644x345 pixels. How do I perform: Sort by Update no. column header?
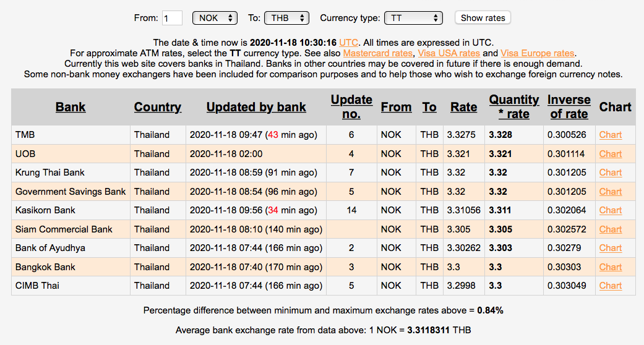click(351, 107)
